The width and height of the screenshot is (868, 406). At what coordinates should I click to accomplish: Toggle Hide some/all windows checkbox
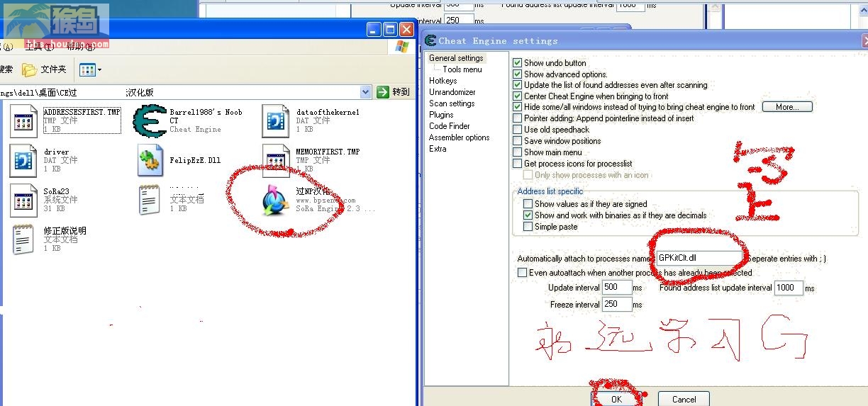pyautogui.click(x=518, y=107)
